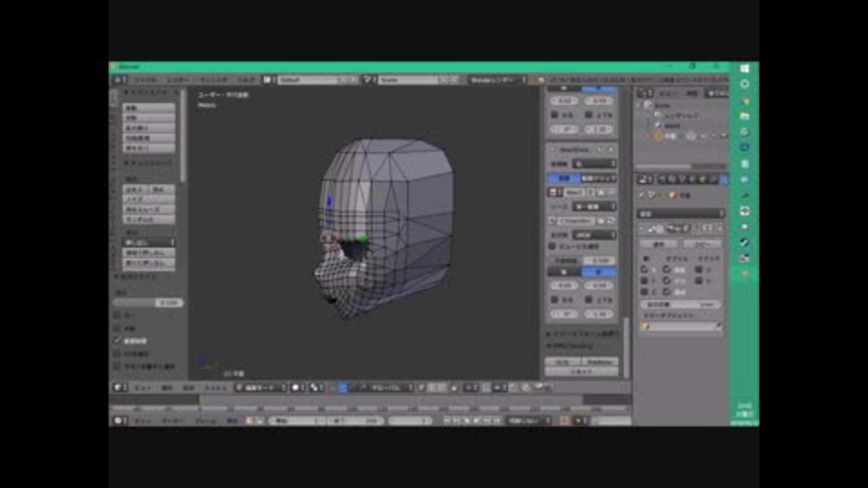Select the highlighted 前 (Front) draw depth toggle

(x=599, y=272)
